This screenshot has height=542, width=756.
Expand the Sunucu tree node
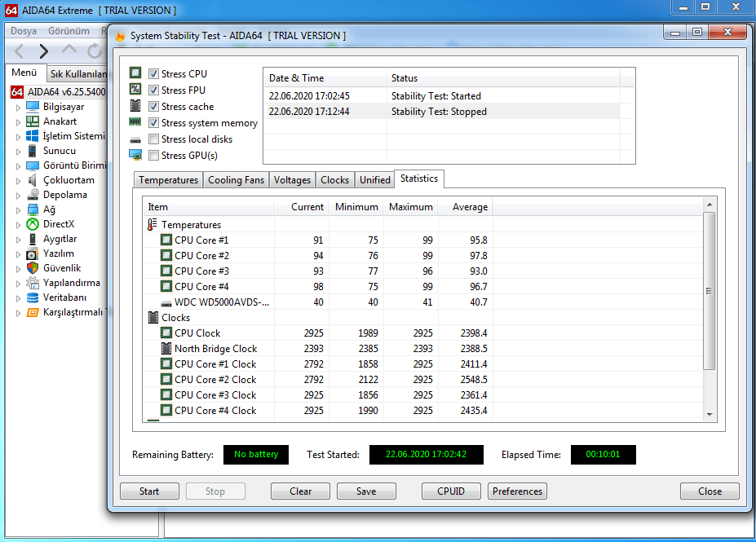pyautogui.click(x=18, y=152)
